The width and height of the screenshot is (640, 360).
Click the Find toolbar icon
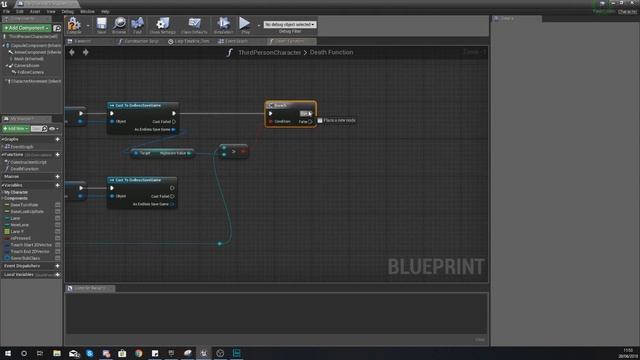tap(138, 25)
